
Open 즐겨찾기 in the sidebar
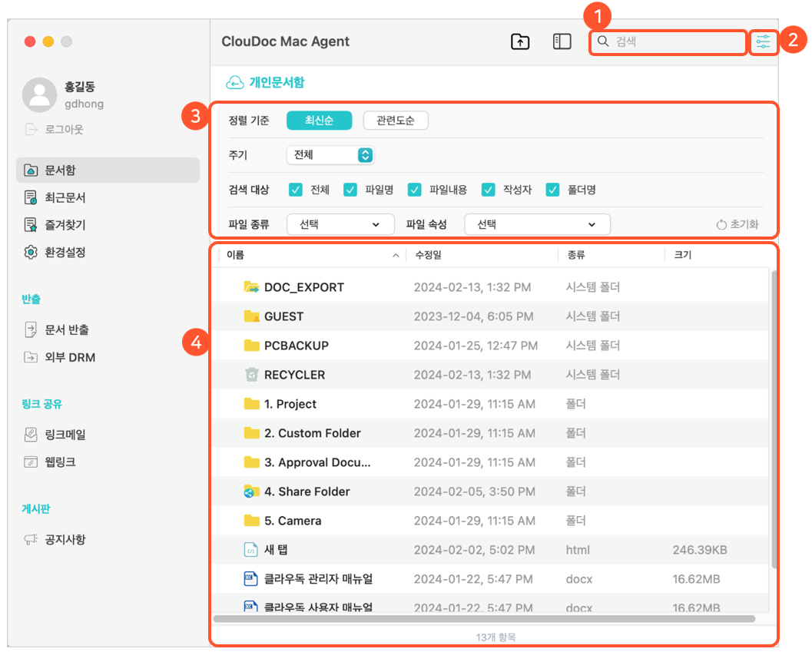tap(65, 225)
